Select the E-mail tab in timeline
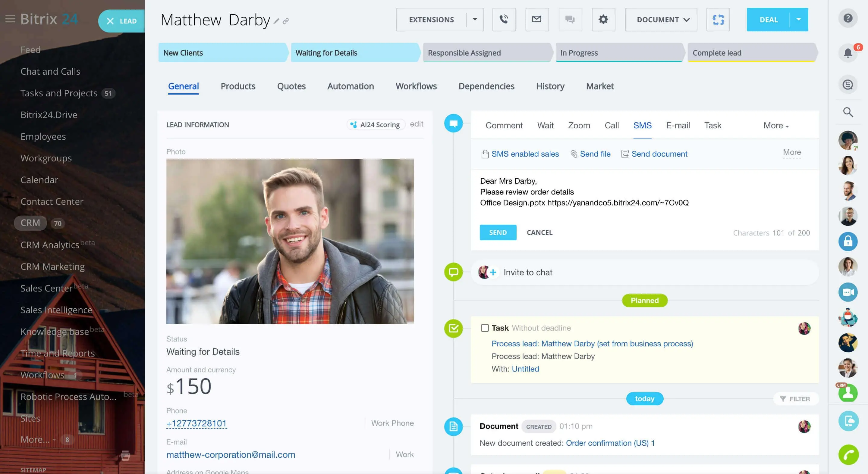This screenshot has width=868, height=474. pos(678,126)
